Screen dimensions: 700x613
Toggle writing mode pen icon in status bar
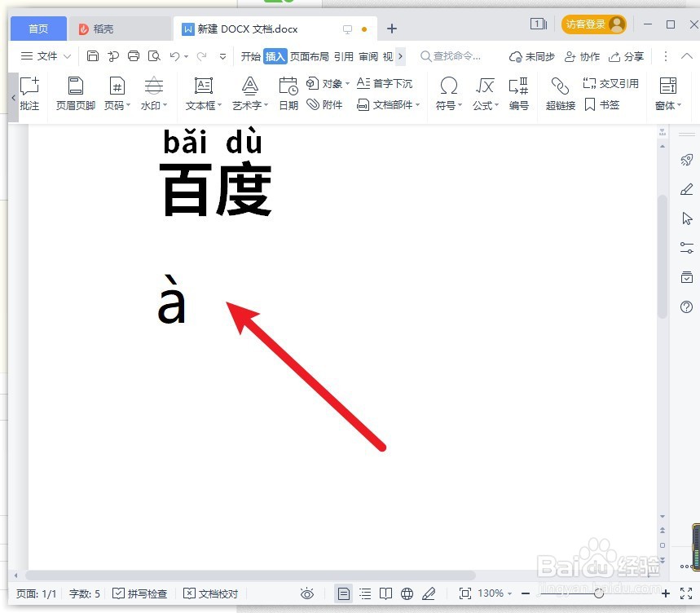click(x=429, y=593)
